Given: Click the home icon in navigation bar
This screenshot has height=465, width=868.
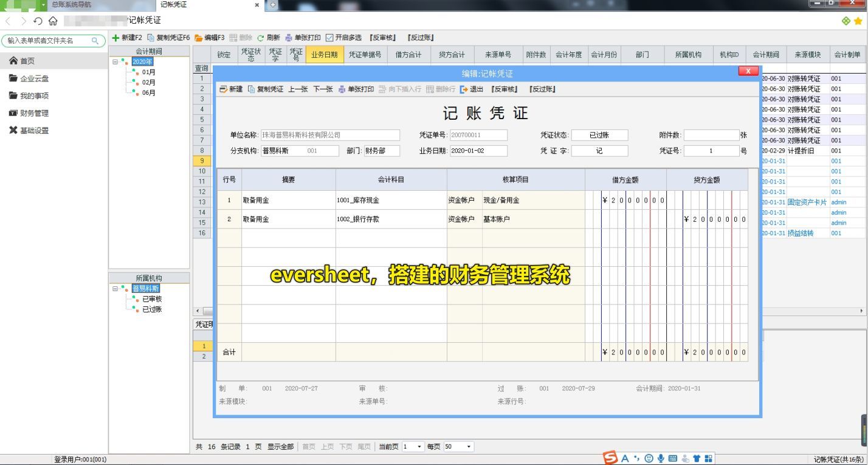Looking at the screenshot, I should click(x=53, y=21).
